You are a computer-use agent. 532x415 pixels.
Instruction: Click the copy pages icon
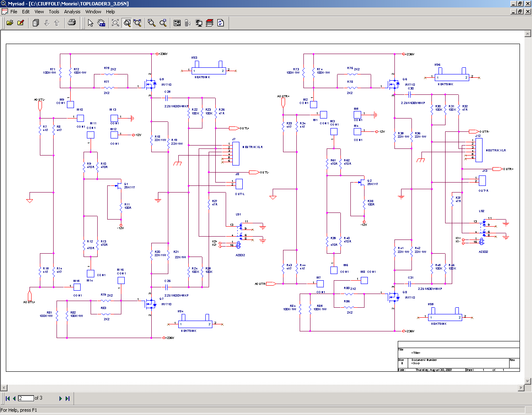point(36,23)
